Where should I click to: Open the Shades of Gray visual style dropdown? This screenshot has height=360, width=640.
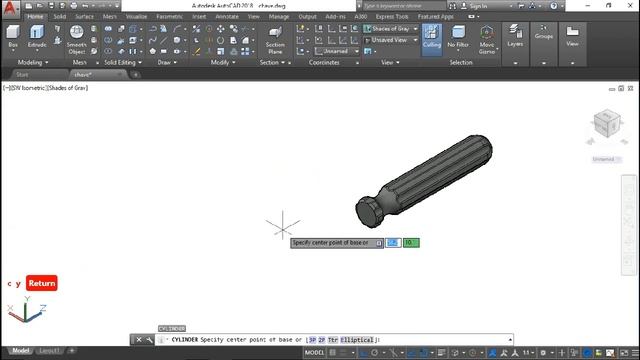click(391, 29)
